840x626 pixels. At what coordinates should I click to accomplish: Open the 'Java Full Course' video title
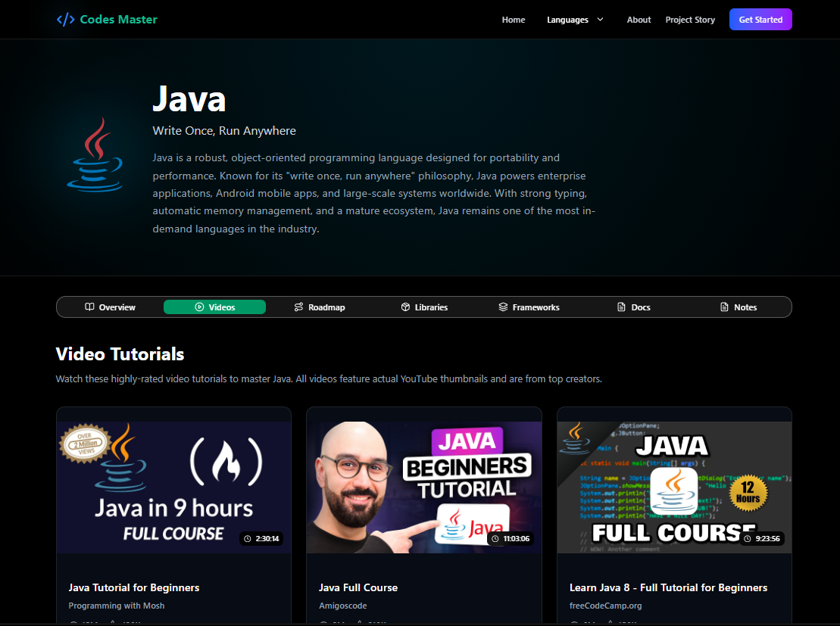[x=358, y=587]
